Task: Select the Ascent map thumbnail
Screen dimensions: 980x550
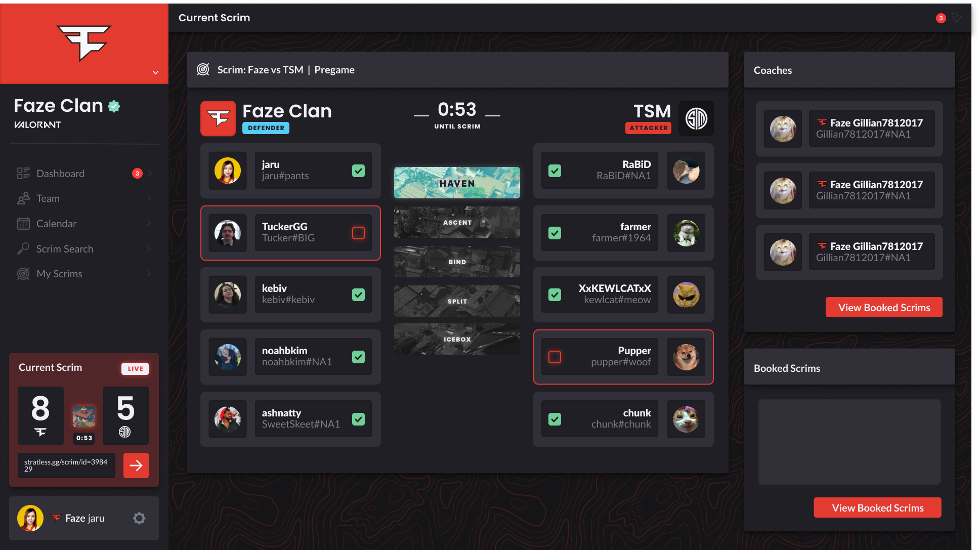Action: 457,222
